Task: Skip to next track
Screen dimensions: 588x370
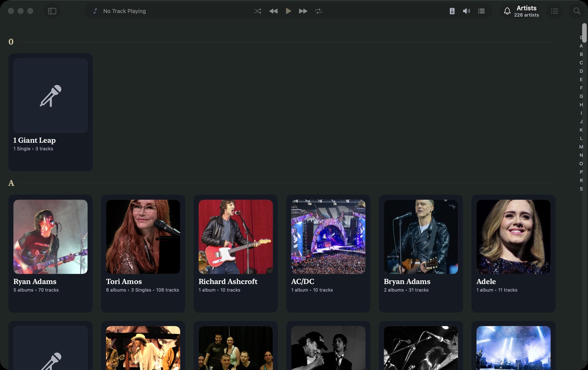Action: [303, 11]
